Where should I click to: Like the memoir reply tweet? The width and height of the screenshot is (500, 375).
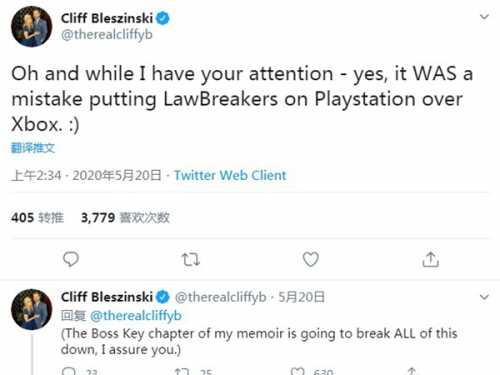297,371
